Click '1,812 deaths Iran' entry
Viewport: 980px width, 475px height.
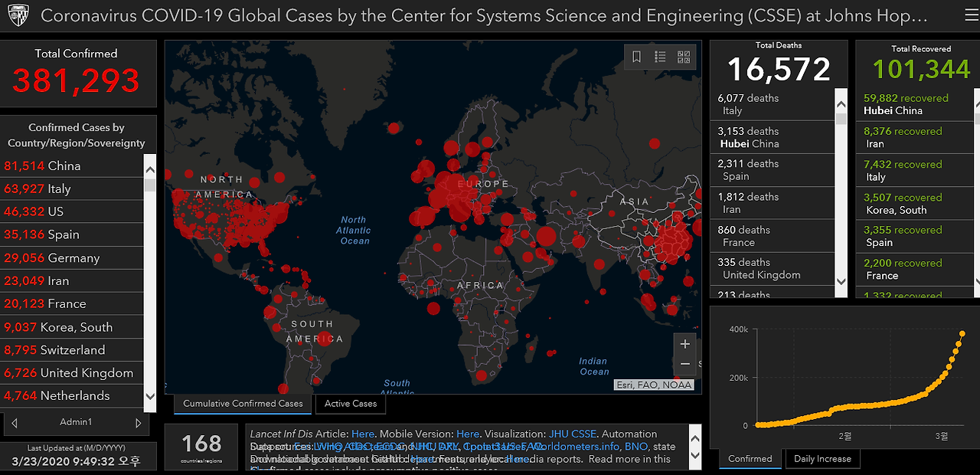tap(773, 203)
